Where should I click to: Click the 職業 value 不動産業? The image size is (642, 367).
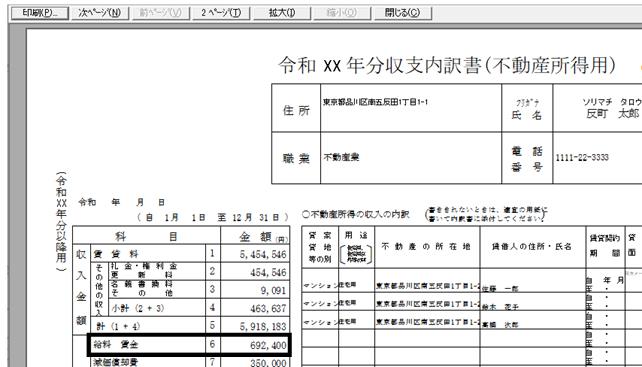tap(341, 157)
